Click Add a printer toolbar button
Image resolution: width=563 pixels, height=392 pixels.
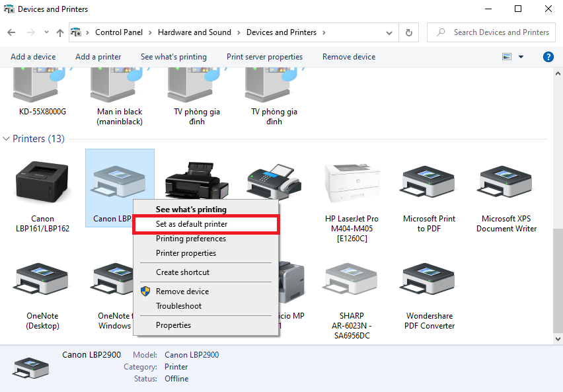pos(98,57)
